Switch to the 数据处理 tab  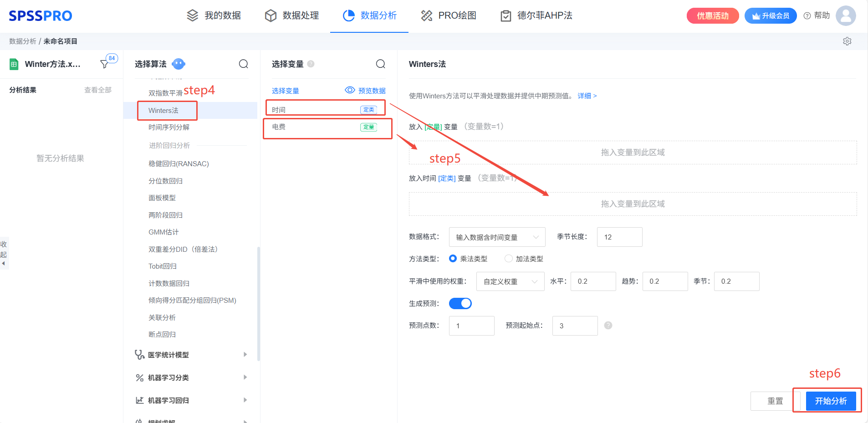pos(292,15)
